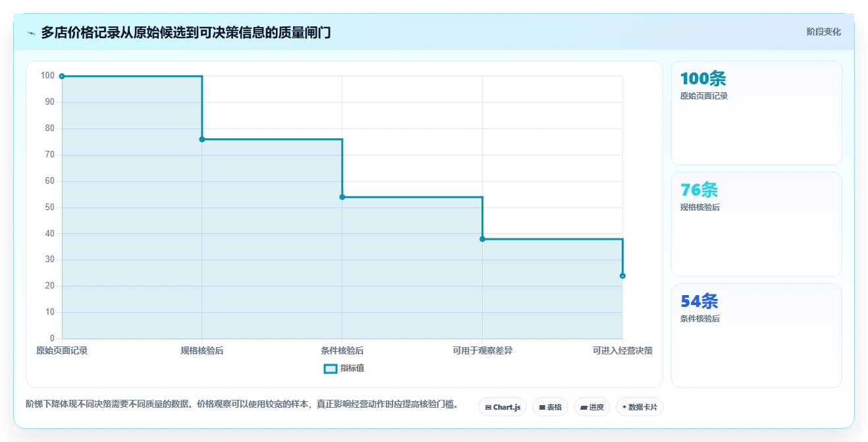Click the card caption 规格核验后

click(700, 207)
